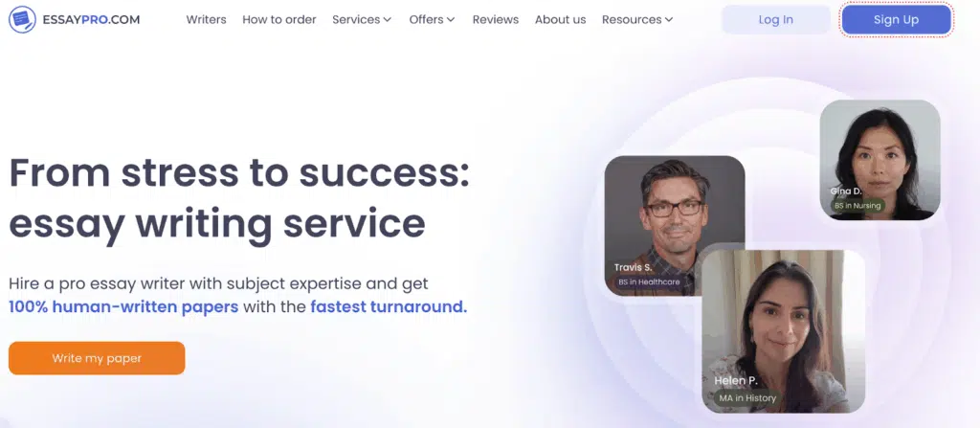This screenshot has width=980, height=428.
Task: Click the Sign Up button
Action: pos(896,19)
